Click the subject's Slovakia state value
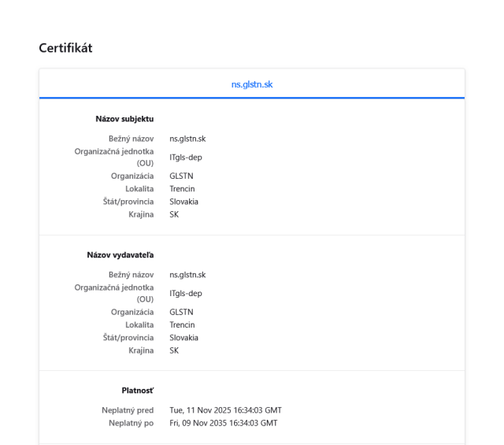 [183, 202]
